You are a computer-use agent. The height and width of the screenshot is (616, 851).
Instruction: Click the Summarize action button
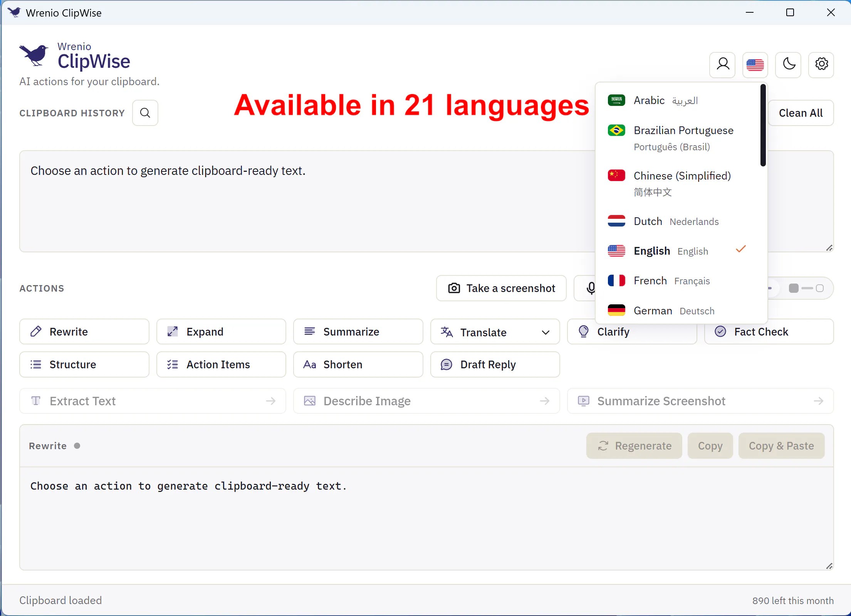358,332
